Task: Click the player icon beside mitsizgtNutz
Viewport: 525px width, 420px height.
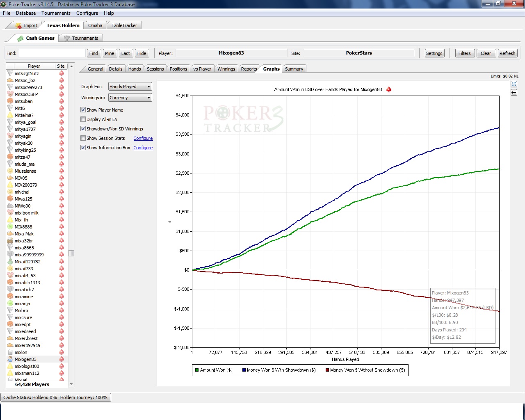Action: tap(10, 73)
